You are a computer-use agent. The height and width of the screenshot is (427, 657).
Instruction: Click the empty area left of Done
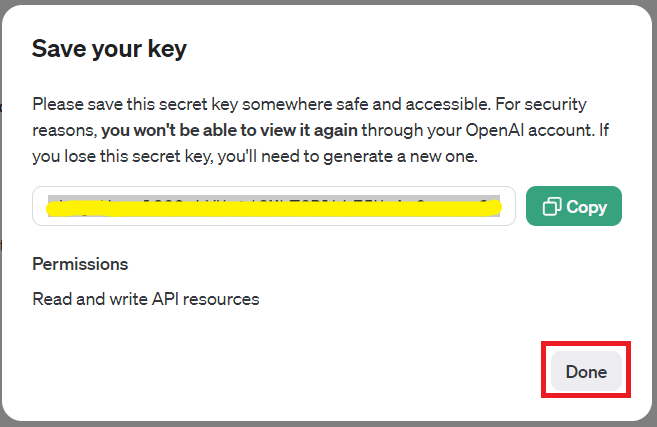[x=300, y=371]
